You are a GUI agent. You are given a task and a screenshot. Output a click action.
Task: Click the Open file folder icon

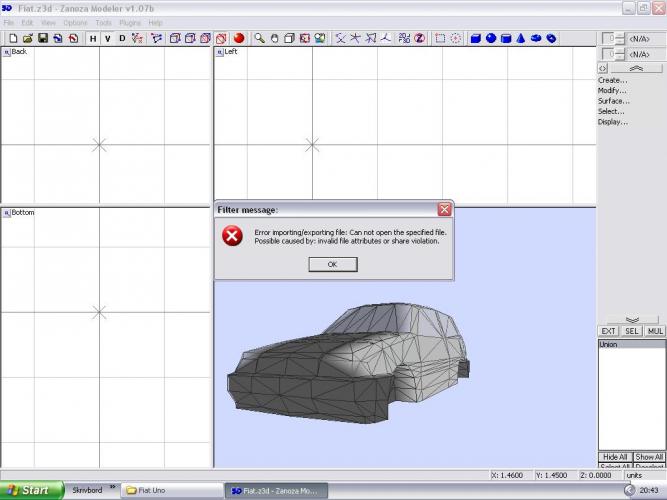28,38
